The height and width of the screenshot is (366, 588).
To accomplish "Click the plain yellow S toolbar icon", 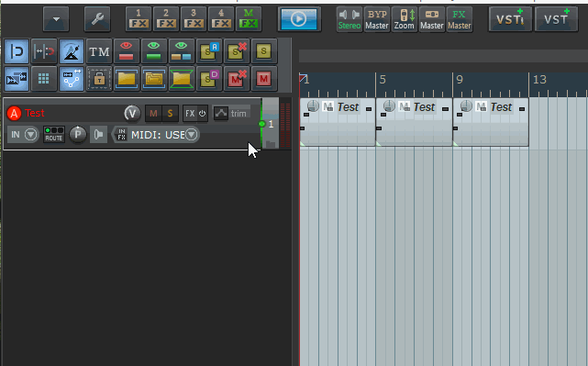I will coord(264,51).
